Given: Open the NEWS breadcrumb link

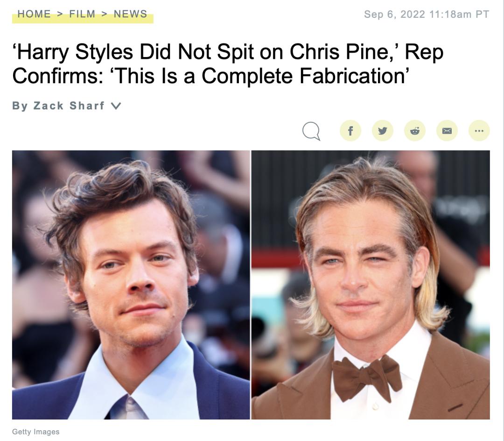Looking at the screenshot, I should tap(131, 14).
